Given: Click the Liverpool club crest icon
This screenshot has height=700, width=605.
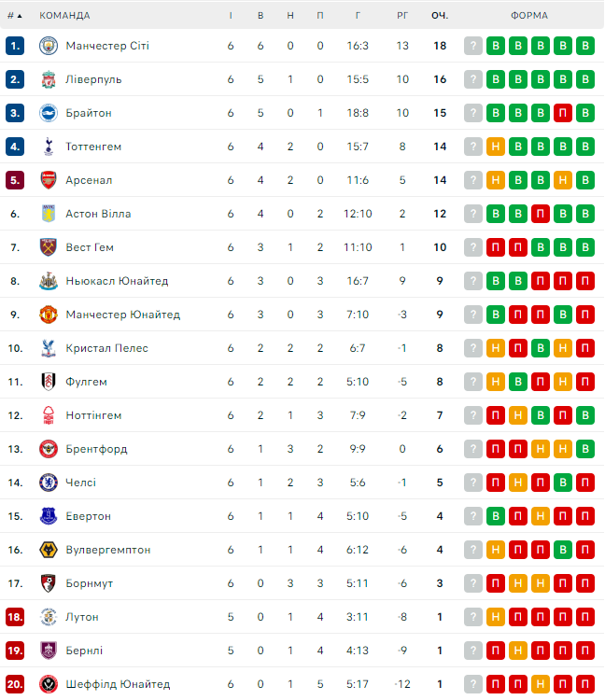Looking at the screenshot, I should point(49,79).
